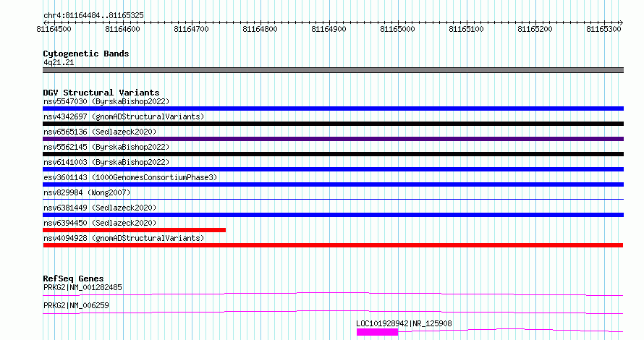This screenshot has height=340, width=644.
Task: Click the chr4:81164484..81165325 coordinate text
Action: (93, 16)
